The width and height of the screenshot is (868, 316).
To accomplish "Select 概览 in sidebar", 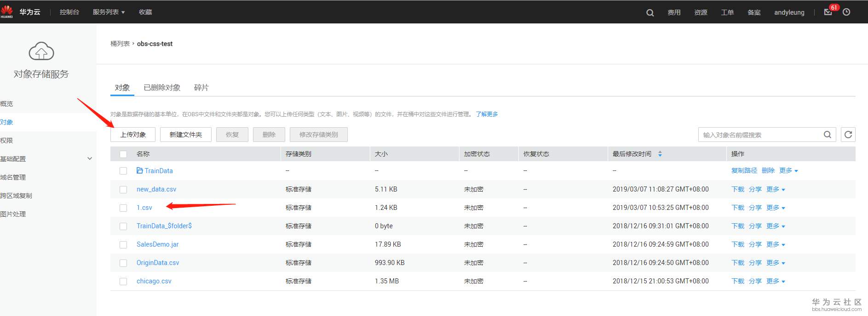I will coord(6,104).
